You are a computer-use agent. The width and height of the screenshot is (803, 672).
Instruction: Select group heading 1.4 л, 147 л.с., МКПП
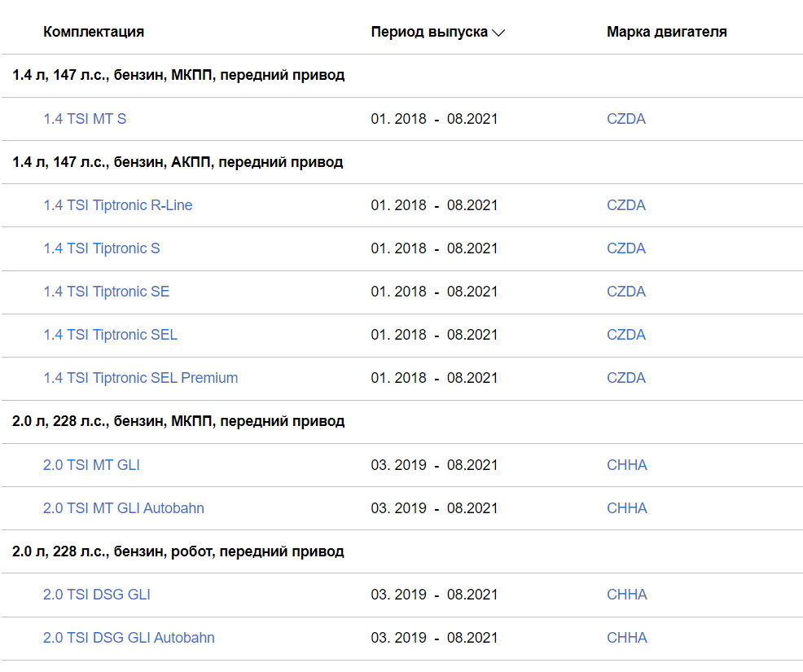178,75
